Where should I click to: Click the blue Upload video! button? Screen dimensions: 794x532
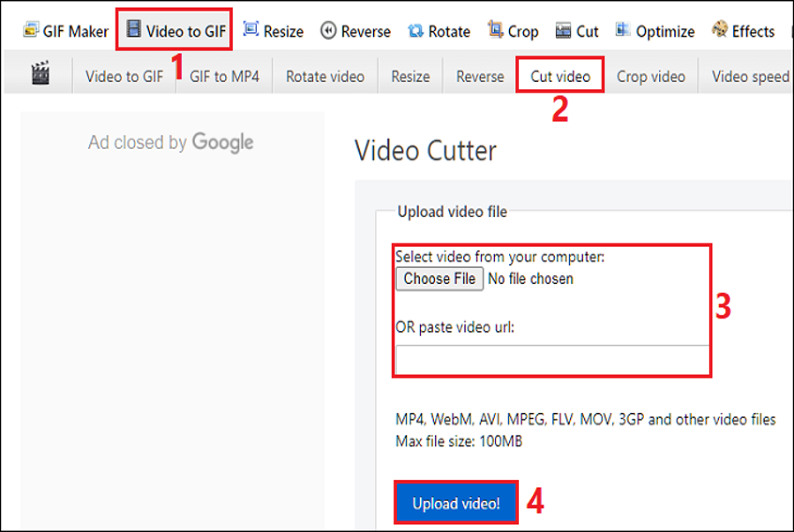pyautogui.click(x=456, y=504)
